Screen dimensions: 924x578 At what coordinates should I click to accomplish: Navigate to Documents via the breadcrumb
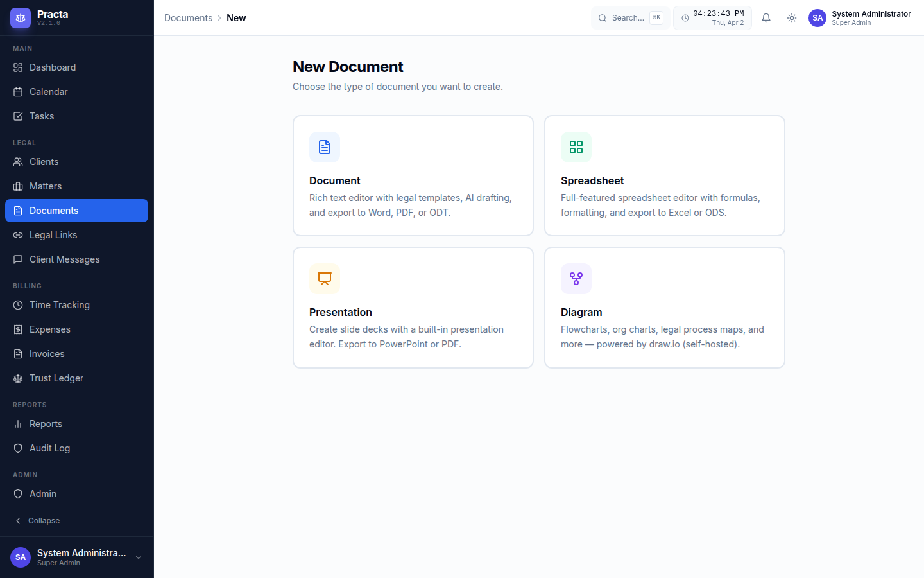[x=187, y=18]
